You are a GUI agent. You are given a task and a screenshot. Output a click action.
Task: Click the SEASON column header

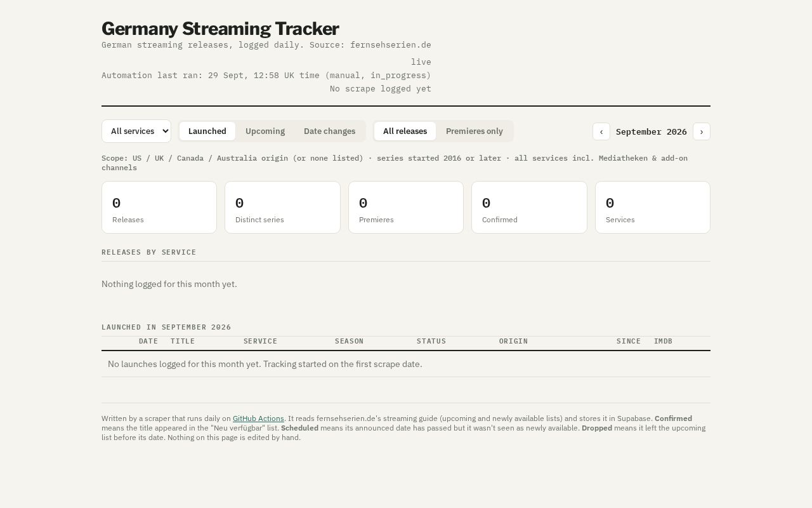click(x=349, y=341)
